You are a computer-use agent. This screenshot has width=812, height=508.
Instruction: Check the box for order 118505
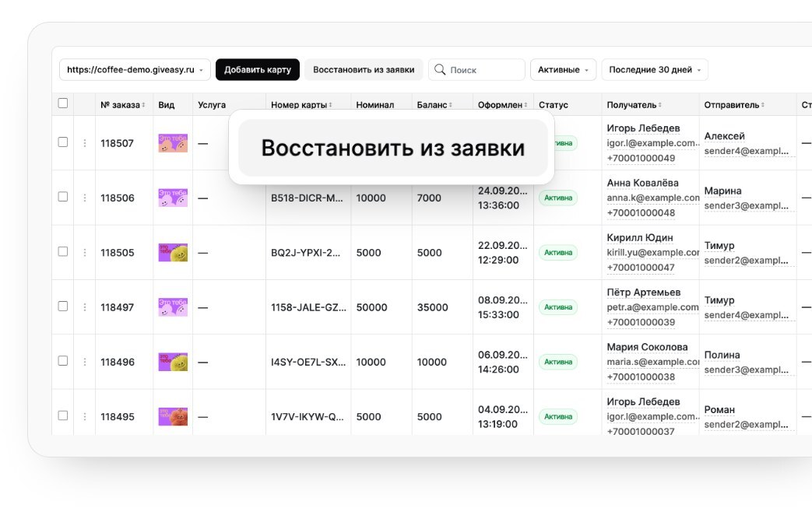pos(62,251)
